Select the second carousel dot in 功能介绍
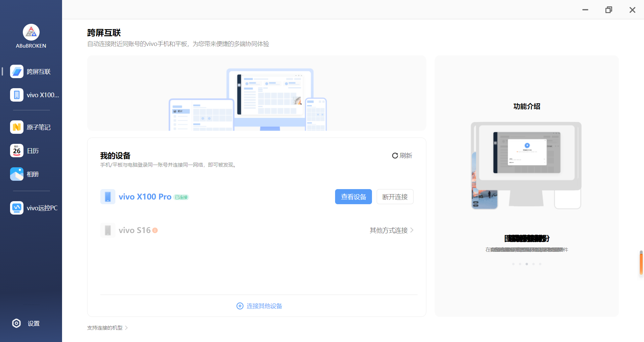This screenshot has height=342, width=644. coord(520,264)
